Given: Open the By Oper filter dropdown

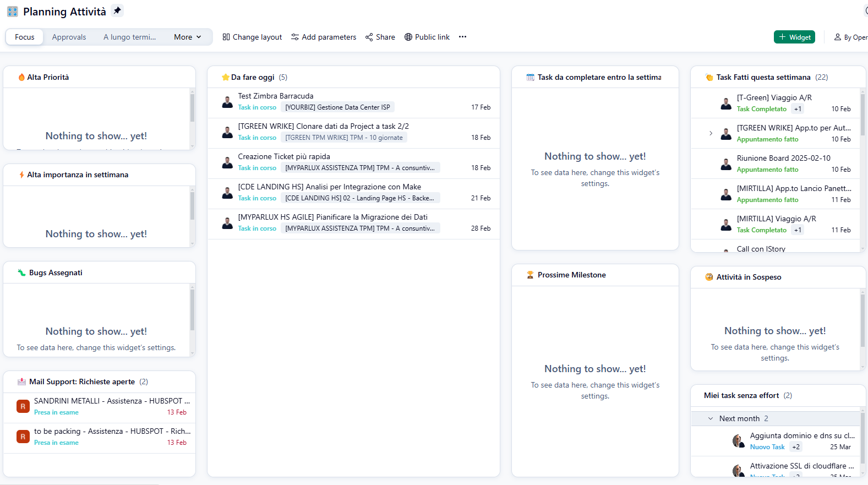Looking at the screenshot, I should pos(851,37).
